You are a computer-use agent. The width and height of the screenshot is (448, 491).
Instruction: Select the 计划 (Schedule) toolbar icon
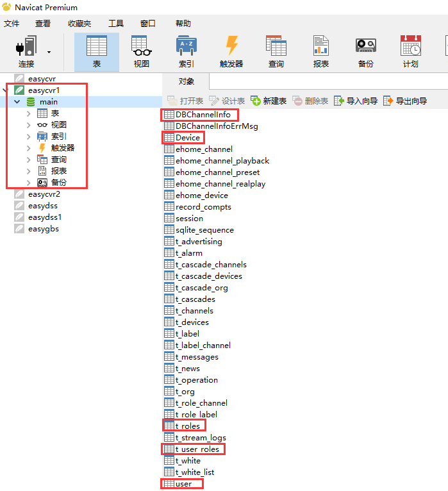click(410, 52)
